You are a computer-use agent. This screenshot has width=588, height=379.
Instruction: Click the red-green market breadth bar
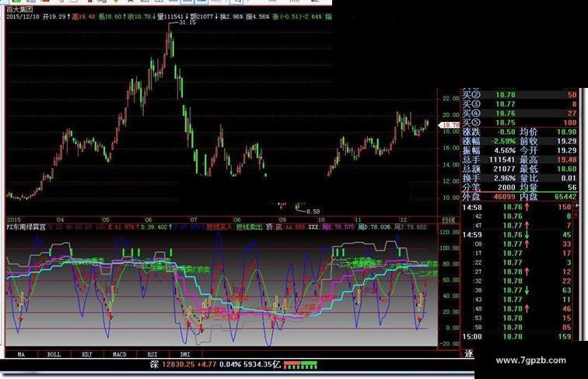[301, 365]
